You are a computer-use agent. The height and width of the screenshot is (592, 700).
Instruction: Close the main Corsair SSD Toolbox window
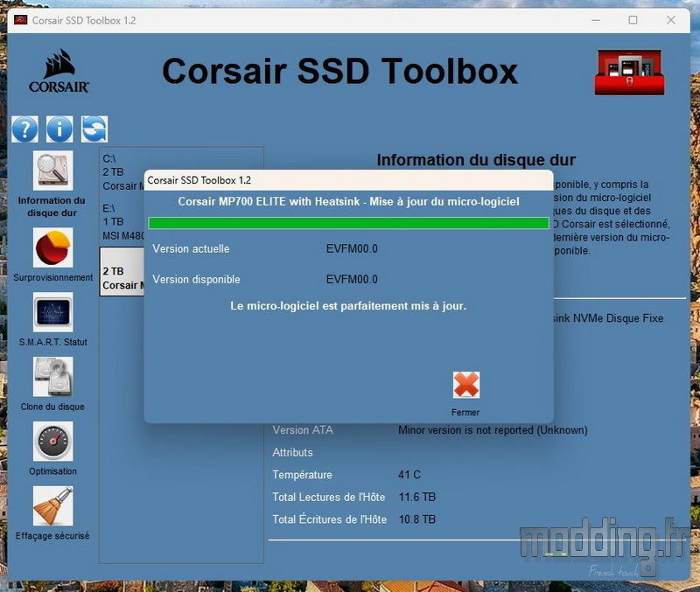coord(671,20)
